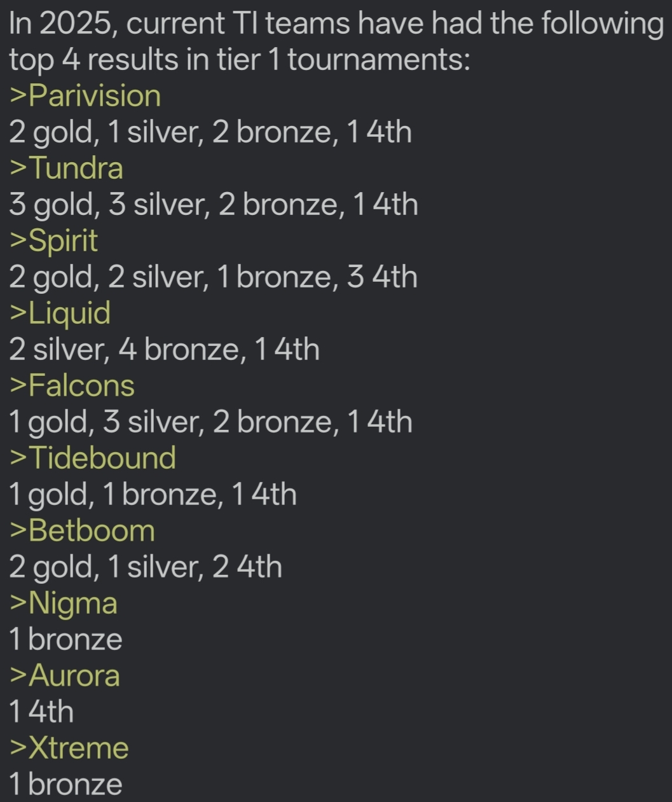Click the green >Xtreme quote line
672x802 pixels.
click(x=69, y=748)
